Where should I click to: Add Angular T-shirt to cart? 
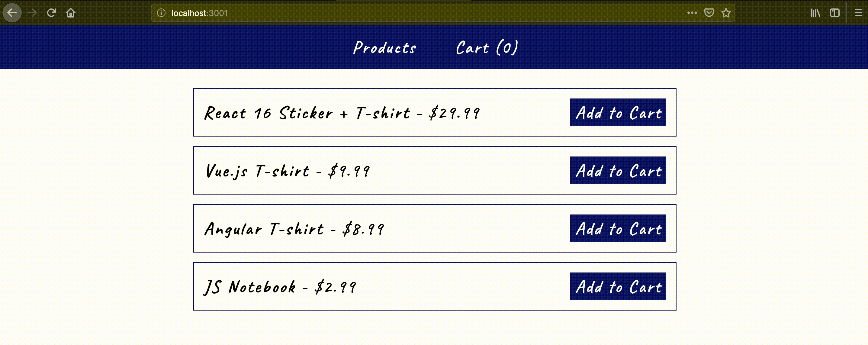[618, 229]
